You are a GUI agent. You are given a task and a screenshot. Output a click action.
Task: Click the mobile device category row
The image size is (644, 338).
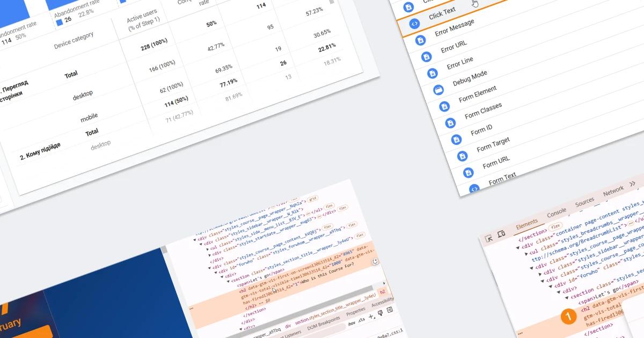pyautogui.click(x=89, y=118)
